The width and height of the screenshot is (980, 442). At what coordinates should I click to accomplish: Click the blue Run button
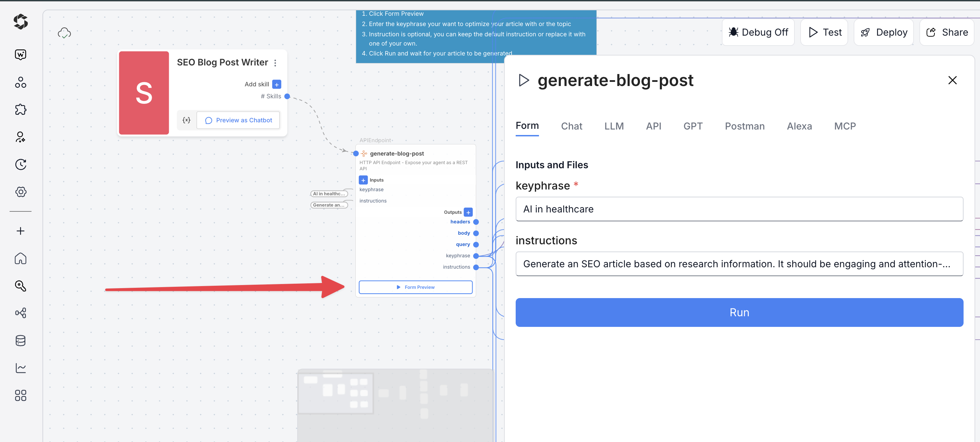pyautogui.click(x=739, y=312)
